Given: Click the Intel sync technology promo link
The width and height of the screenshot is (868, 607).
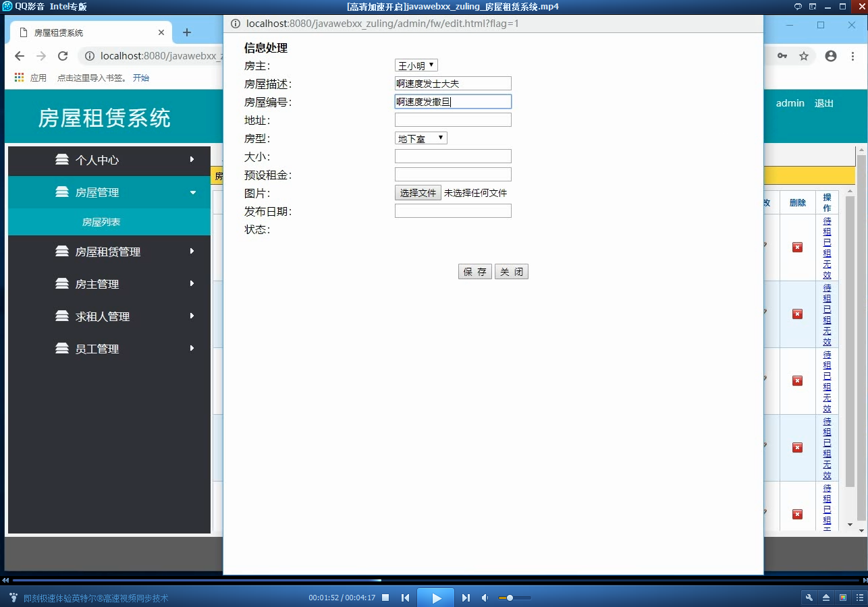Looking at the screenshot, I should click(96, 598).
